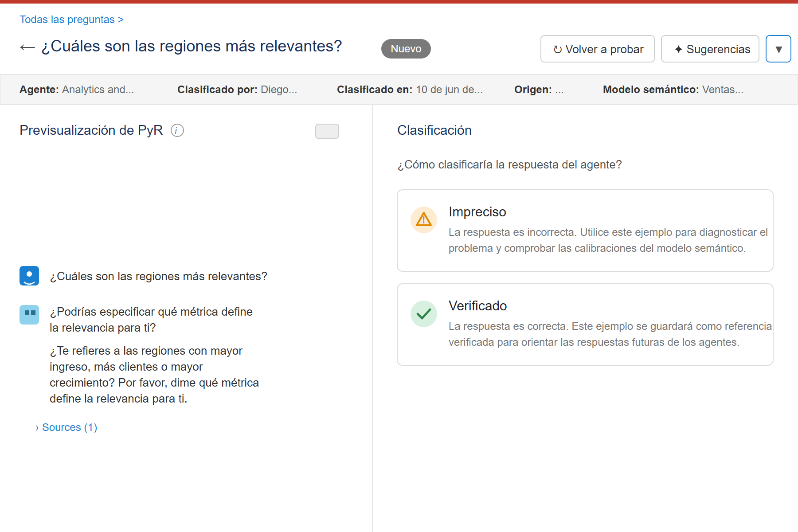This screenshot has width=798, height=532.
Task: Classify the response as Impreciso
Action: pyautogui.click(x=585, y=231)
